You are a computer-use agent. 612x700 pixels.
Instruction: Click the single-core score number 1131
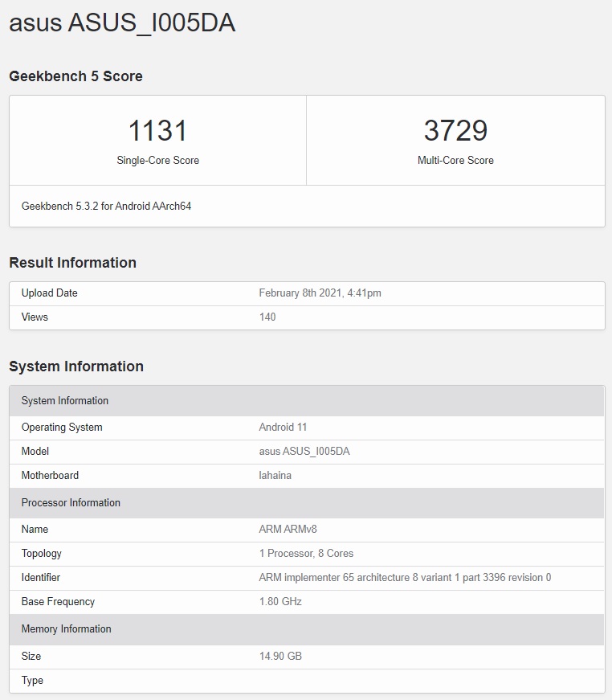point(157,130)
